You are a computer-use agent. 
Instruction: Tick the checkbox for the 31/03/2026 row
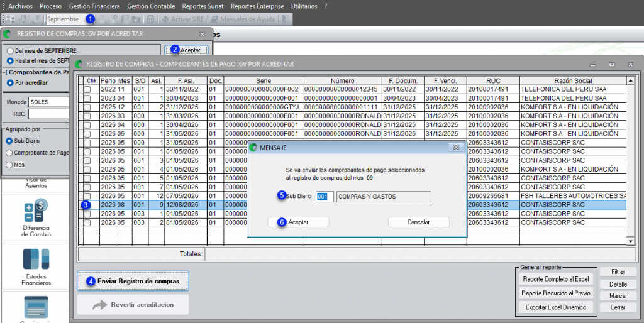click(x=87, y=116)
